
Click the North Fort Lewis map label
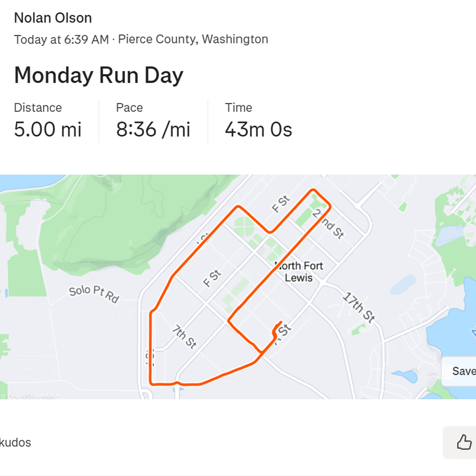coord(299,271)
